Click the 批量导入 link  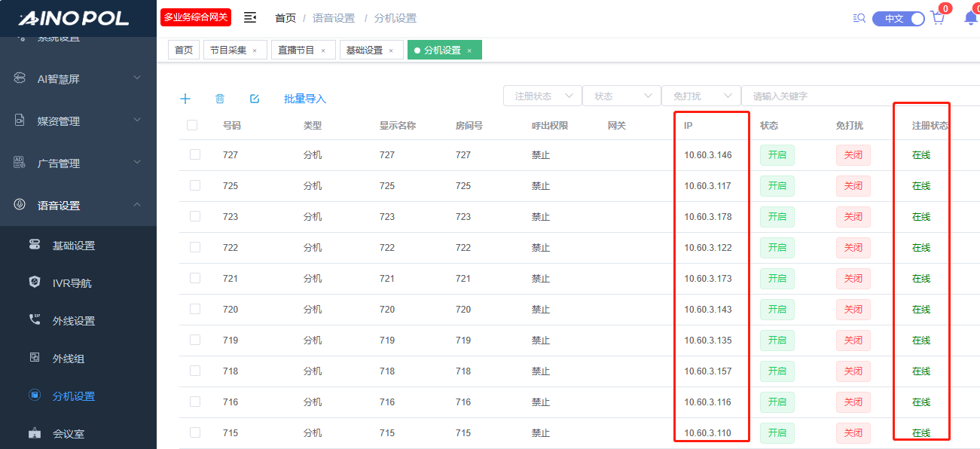(305, 99)
